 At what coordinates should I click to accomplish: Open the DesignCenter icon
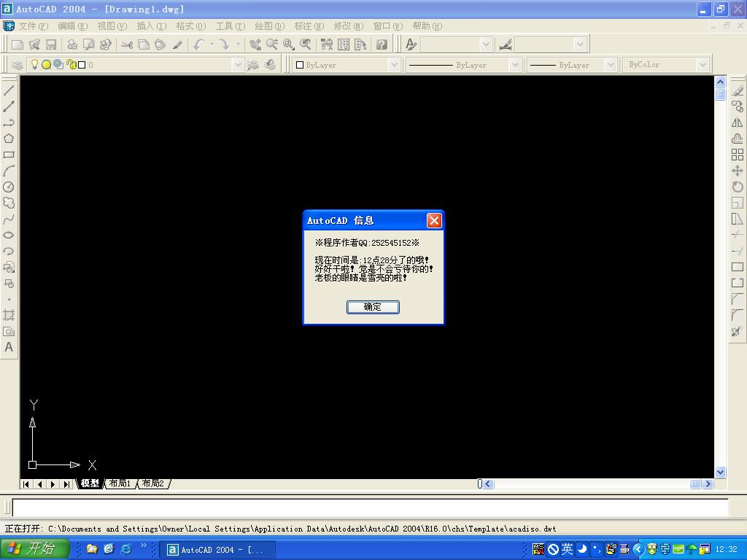point(344,44)
